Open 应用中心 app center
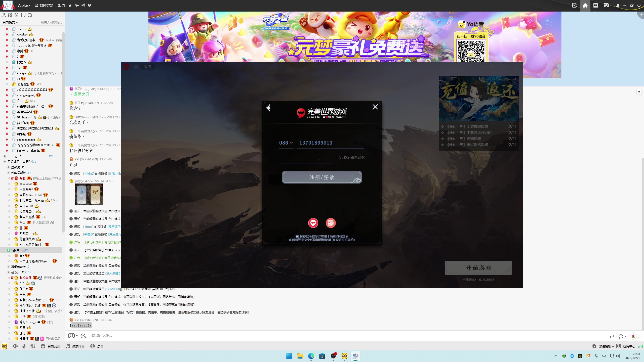This screenshot has height=362, width=644. 626,346
